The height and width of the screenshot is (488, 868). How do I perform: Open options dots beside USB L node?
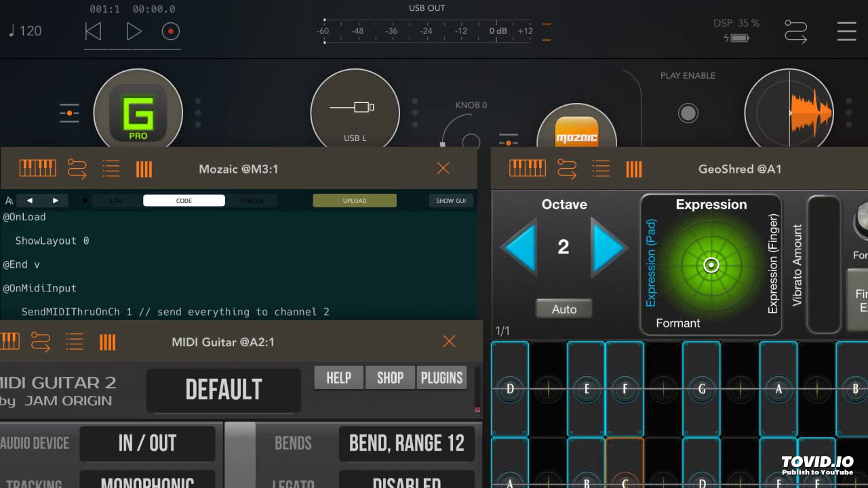click(x=415, y=113)
